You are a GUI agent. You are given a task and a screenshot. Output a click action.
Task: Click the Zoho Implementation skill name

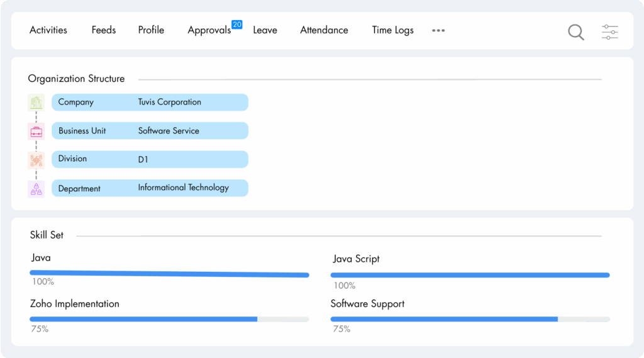click(75, 304)
